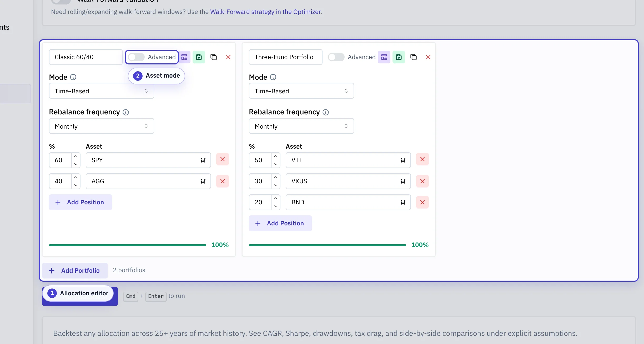
Task: Edit the Classic 60/40 name field
Action: pos(86,57)
